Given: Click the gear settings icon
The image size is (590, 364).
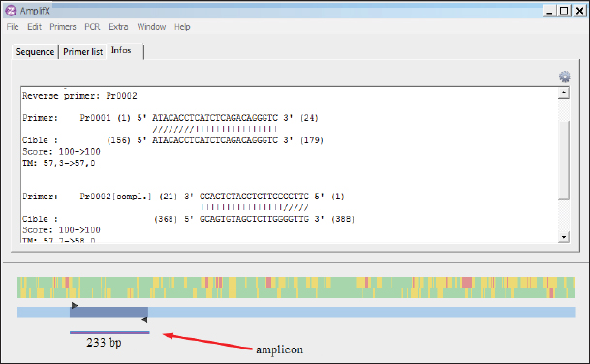Looking at the screenshot, I should coord(565,76).
